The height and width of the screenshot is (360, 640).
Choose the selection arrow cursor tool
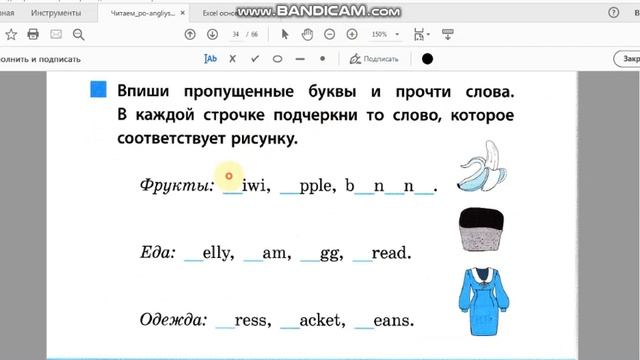point(285,35)
